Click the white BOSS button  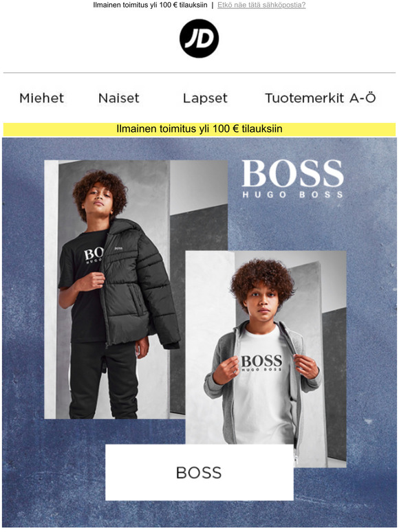[x=199, y=472]
